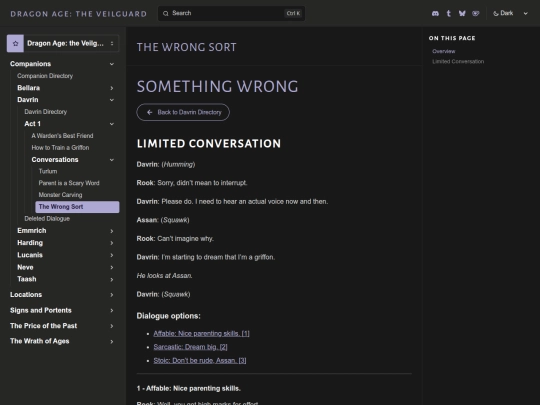540x405 pixels.
Task: Open the Bluesky butterfly icon link
Action: click(x=462, y=13)
